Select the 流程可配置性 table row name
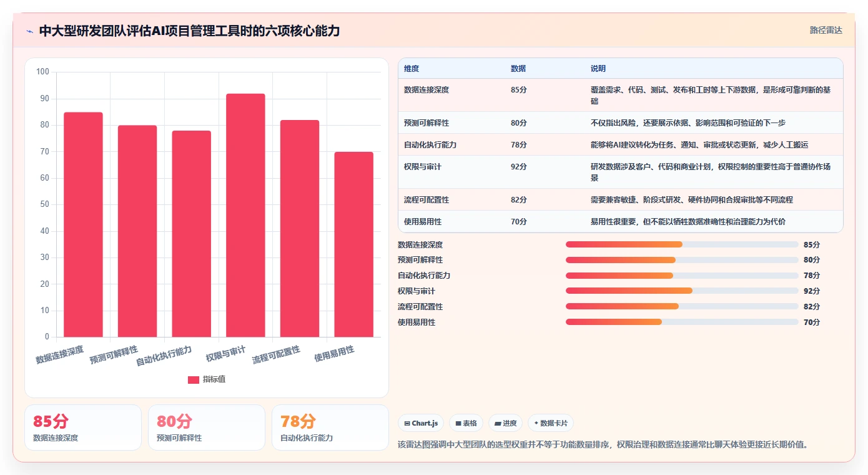Viewport: 868px width, 475px height. pyautogui.click(x=427, y=199)
